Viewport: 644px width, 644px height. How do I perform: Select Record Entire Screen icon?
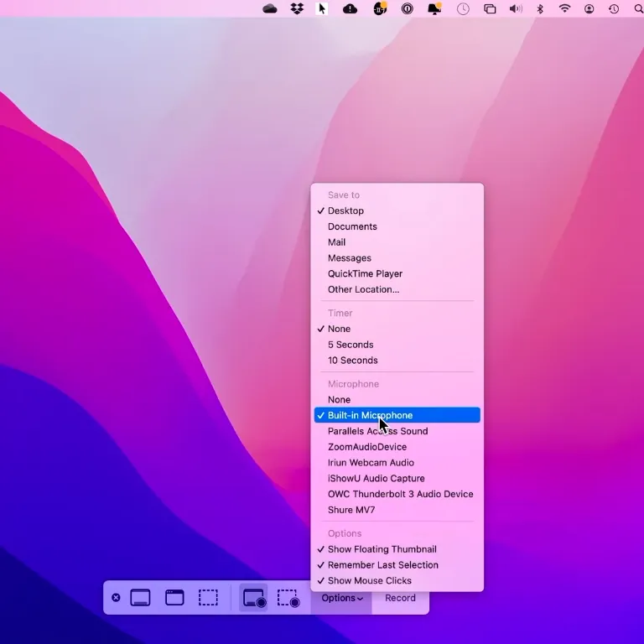pyautogui.click(x=254, y=598)
